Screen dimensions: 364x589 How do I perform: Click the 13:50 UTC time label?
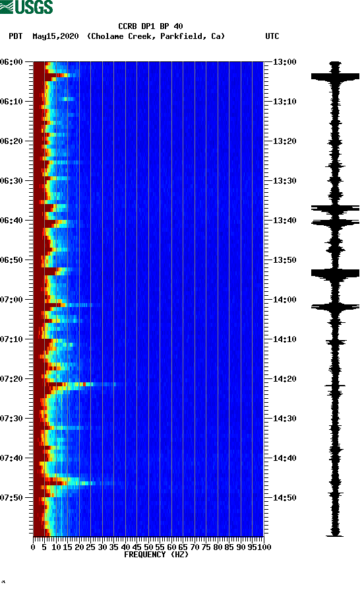(284, 260)
